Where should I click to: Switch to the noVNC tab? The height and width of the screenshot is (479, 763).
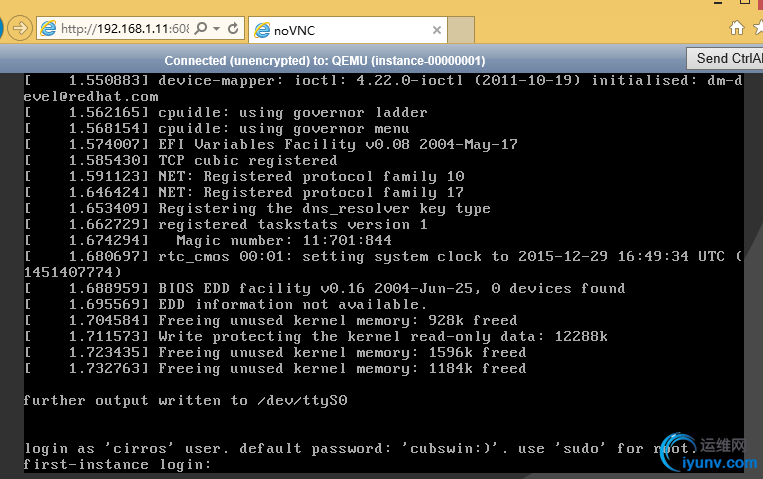tap(320, 30)
